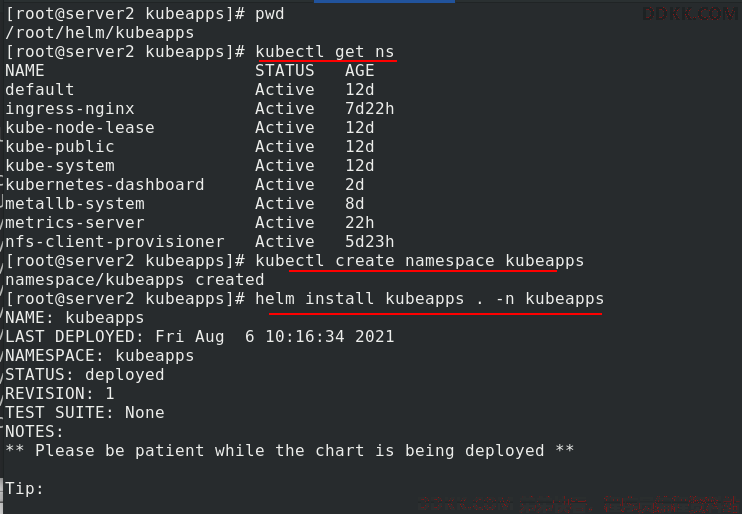
Task: Click the 'kubectl get ns' command
Action: pyautogui.click(x=325, y=52)
